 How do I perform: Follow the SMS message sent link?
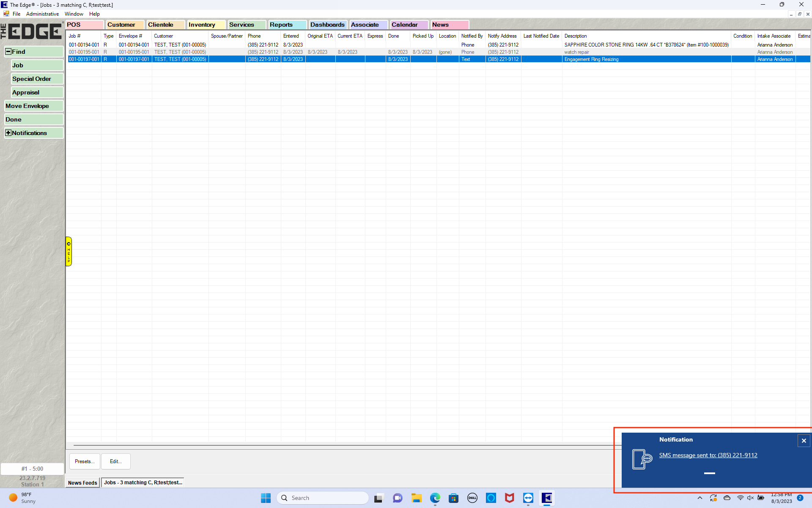[x=708, y=455]
